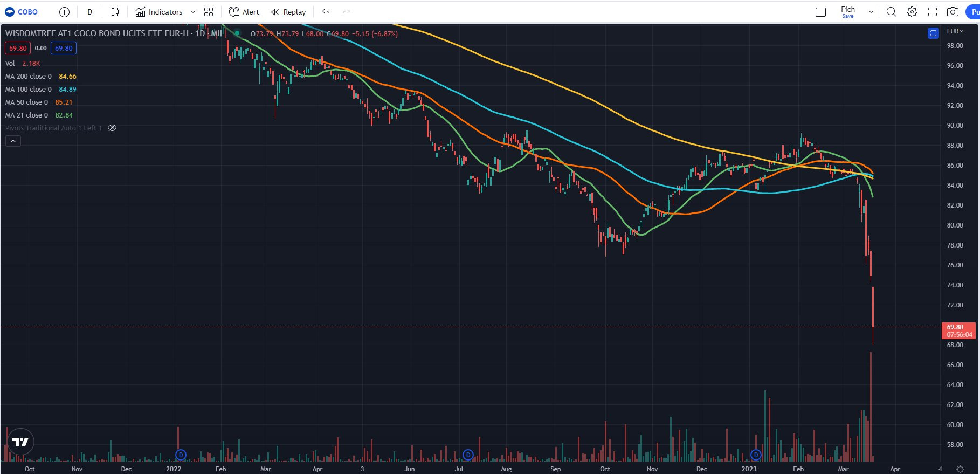This screenshot has width=980, height=474.
Task: Click the blue 69.80 buy price box
Action: 64,48
